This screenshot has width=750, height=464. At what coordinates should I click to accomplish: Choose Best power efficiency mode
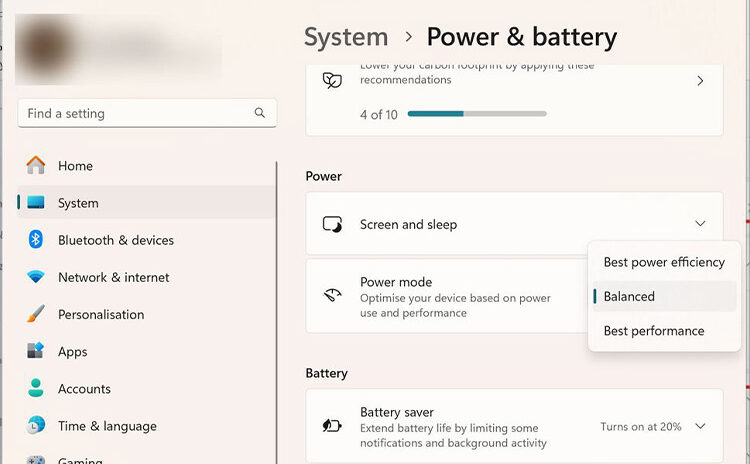664,262
